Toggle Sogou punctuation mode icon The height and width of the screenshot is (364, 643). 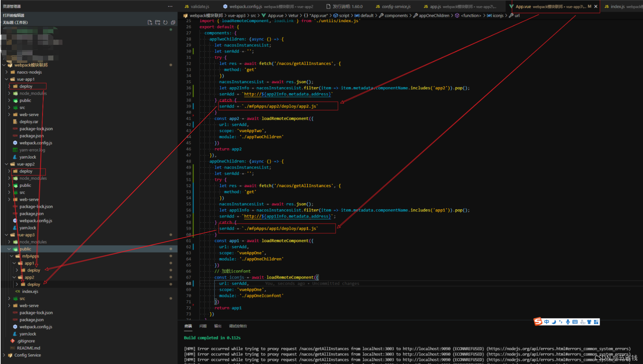560,322
